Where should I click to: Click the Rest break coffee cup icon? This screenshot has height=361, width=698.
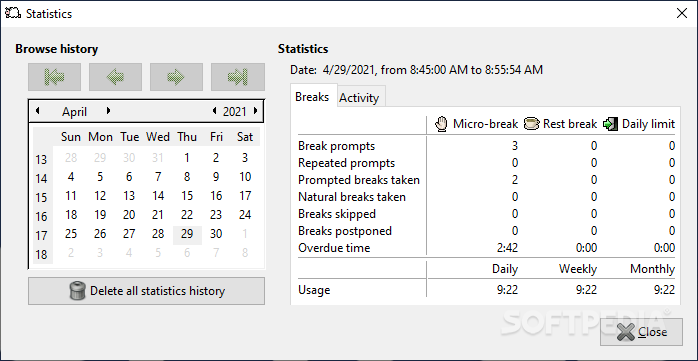coord(532,124)
